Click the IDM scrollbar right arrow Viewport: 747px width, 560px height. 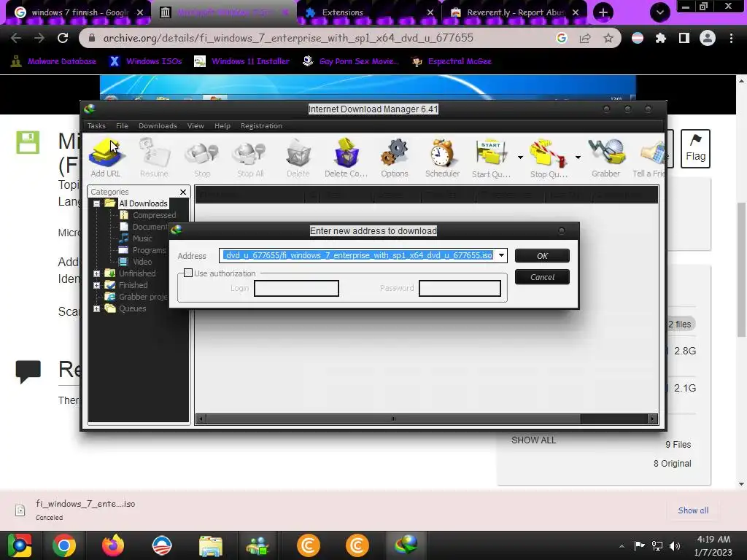tap(653, 419)
